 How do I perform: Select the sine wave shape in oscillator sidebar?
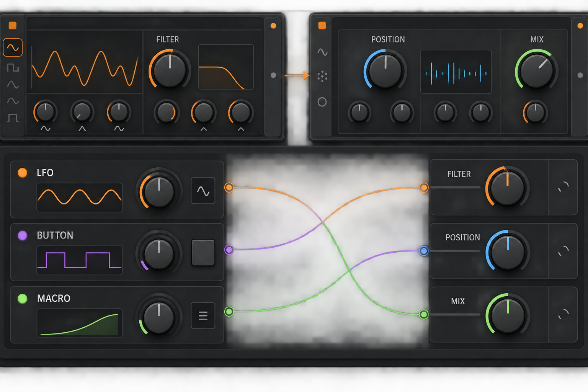click(x=13, y=47)
